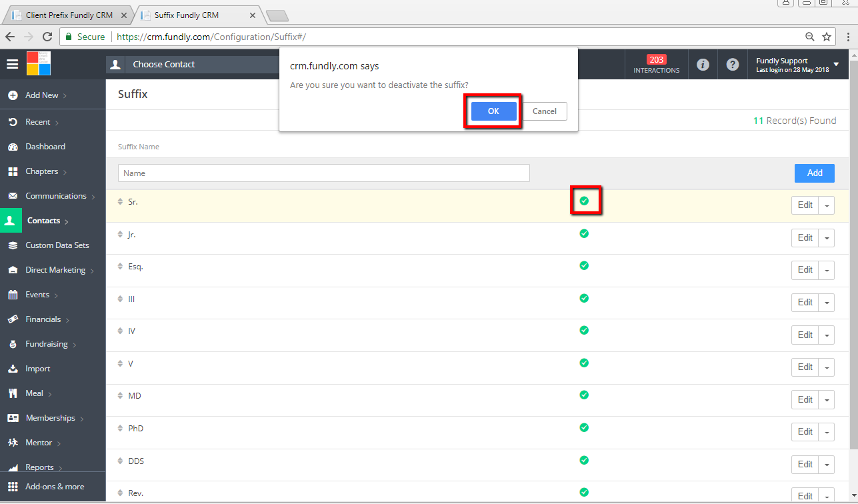Toggle active status checkmark for Jr.
Viewport: 858px width, 504px height.
pyautogui.click(x=584, y=233)
